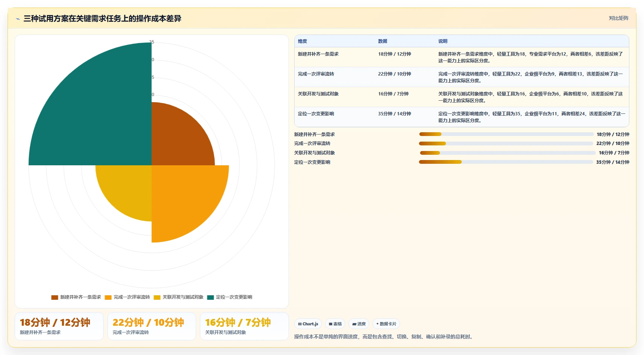Screen dimensions: 644x355
Task: Toggle the 定位一次变更影响 legend item
Action: pyautogui.click(x=230, y=297)
